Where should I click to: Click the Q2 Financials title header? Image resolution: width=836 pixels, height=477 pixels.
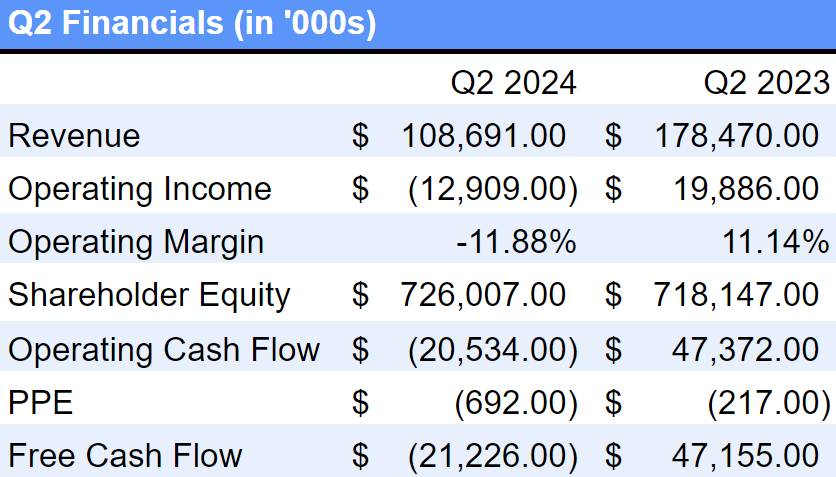point(192,25)
